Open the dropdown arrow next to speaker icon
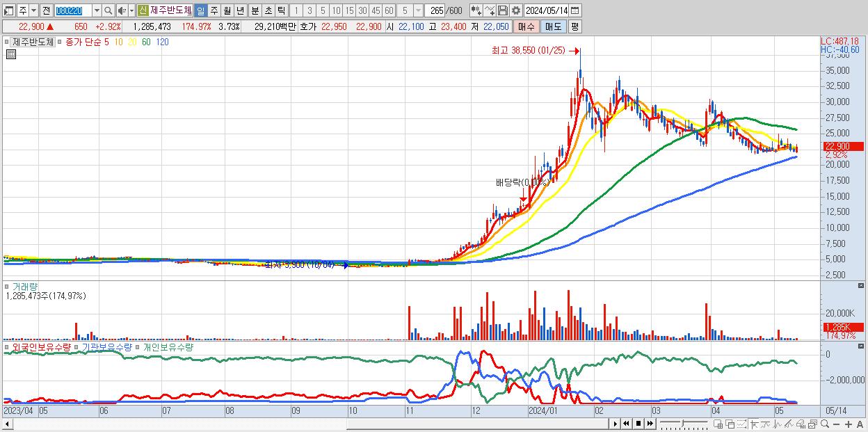 pos(131,11)
